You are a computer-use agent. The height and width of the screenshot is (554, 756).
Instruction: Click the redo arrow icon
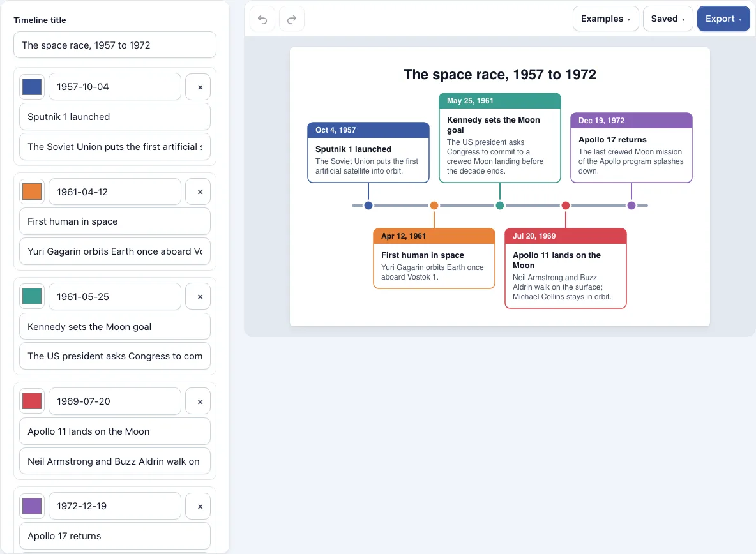pyautogui.click(x=292, y=19)
